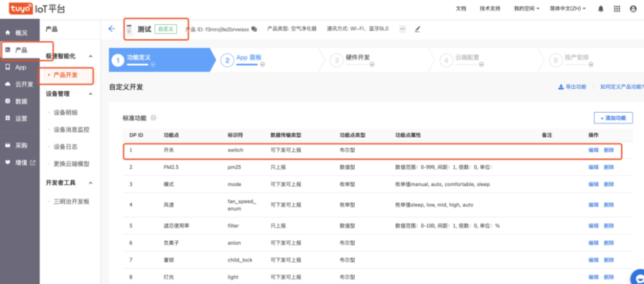The image size is (644, 284).
Task: Expand the 我的空间 dropdown
Action: pyautogui.click(x=527, y=9)
